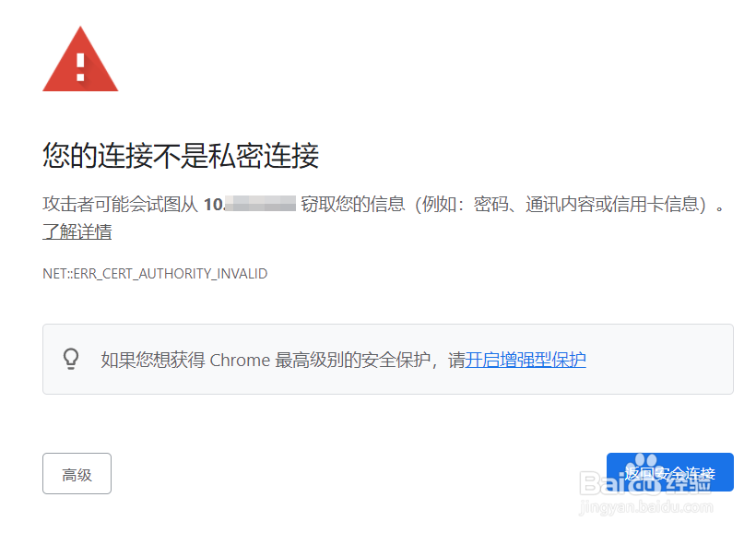The image size is (756, 533).
Task: Click the Baidu paw logo watermark
Action: pyautogui.click(x=644, y=475)
